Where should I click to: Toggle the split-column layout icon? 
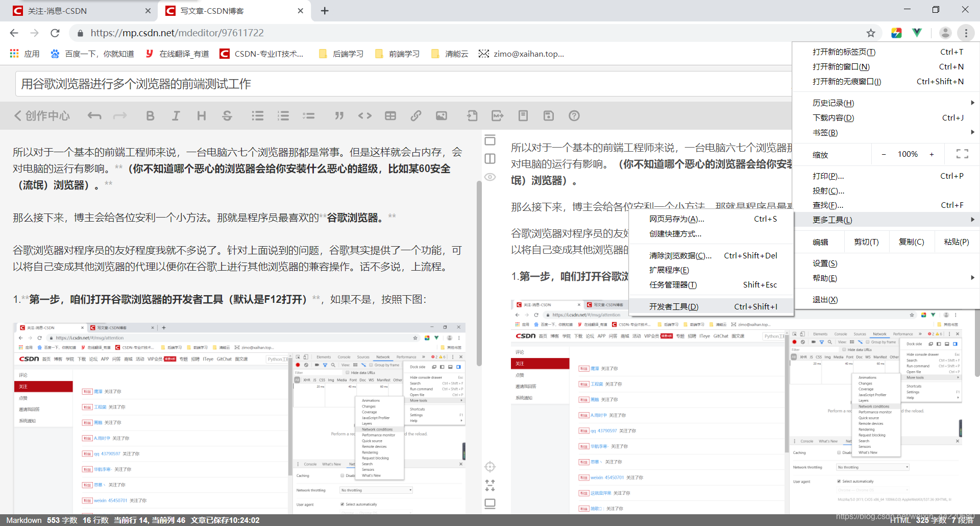[x=490, y=159]
